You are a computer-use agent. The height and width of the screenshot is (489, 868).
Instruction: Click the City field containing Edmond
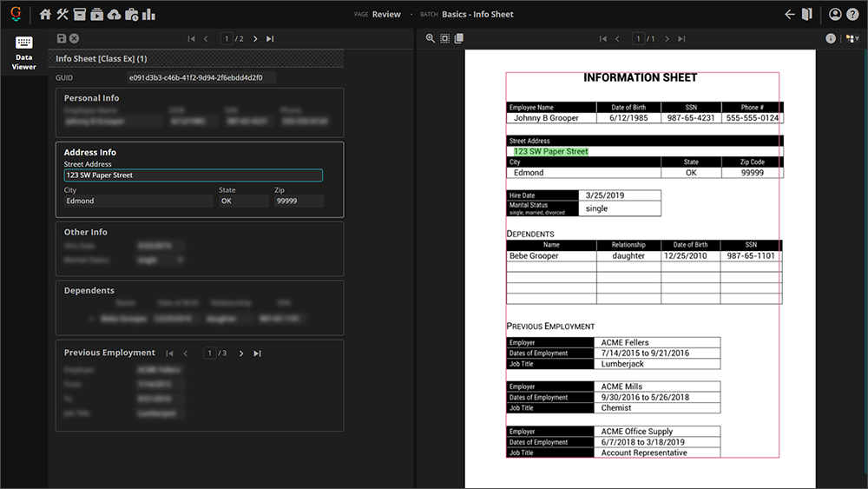pyautogui.click(x=138, y=201)
